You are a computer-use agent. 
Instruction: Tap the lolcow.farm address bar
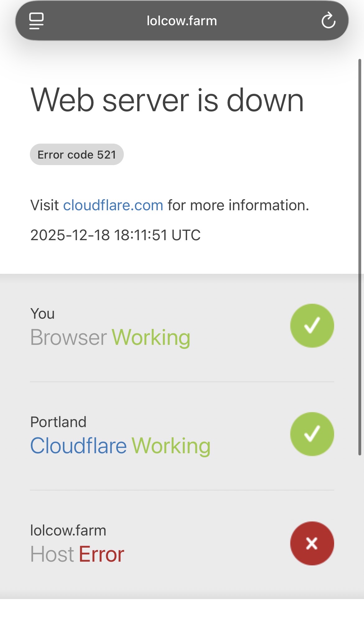(182, 21)
